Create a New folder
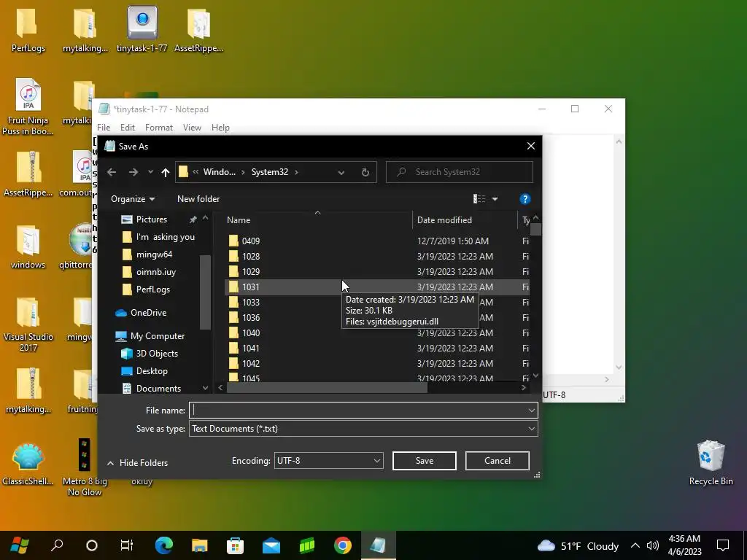Image resolution: width=747 pixels, height=560 pixels. (198, 199)
